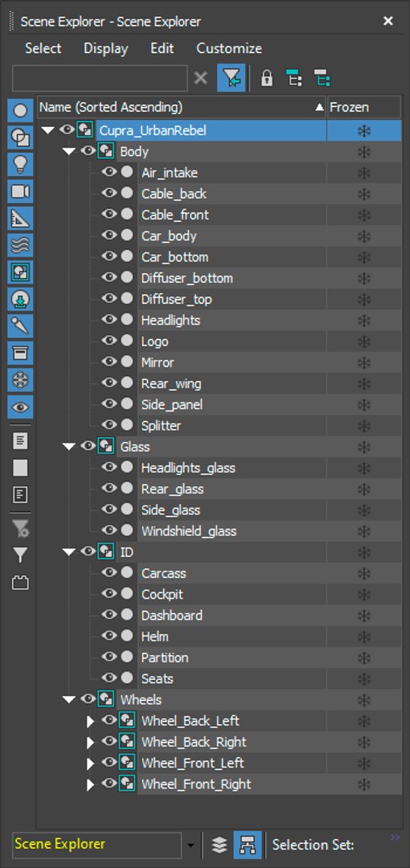This screenshot has width=410, height=868.
Task: Click Invert Display icon in sidebar
Action: (x=20, y=494)
